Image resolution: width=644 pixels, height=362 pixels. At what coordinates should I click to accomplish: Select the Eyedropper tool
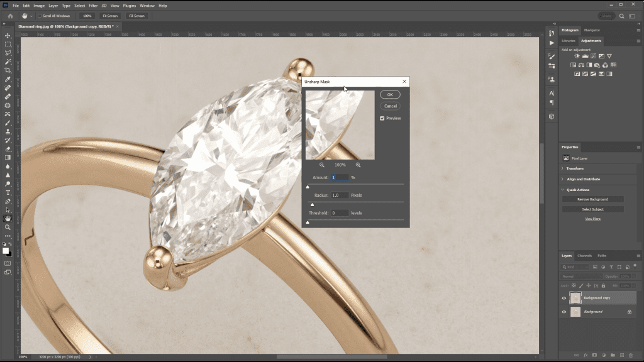(8, 79)
